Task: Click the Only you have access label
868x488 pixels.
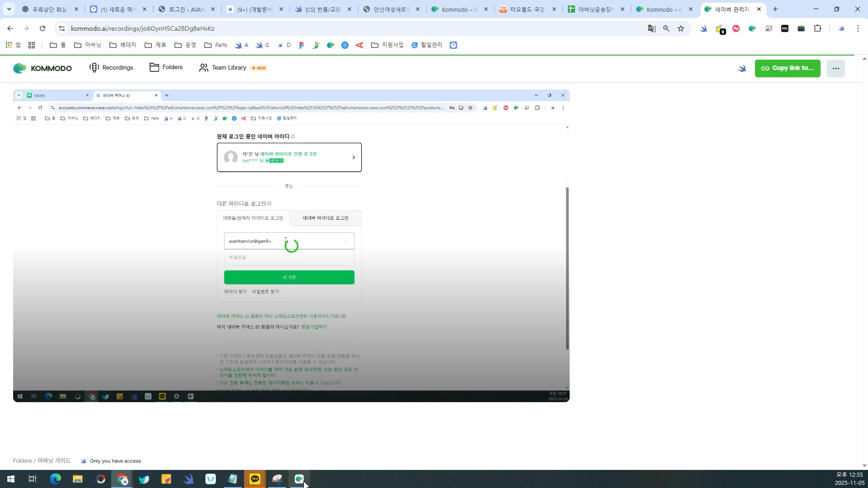Action: pos(115,461)
